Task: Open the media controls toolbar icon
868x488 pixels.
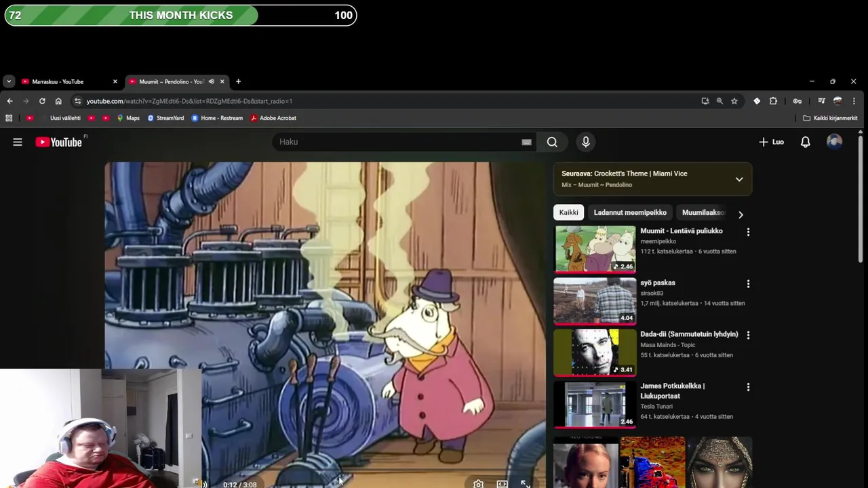Action: click(821, 101)
